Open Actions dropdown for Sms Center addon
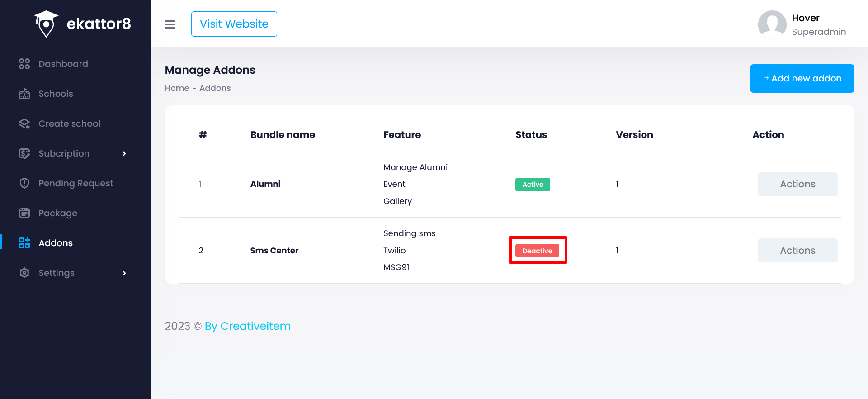 (797, 251)
